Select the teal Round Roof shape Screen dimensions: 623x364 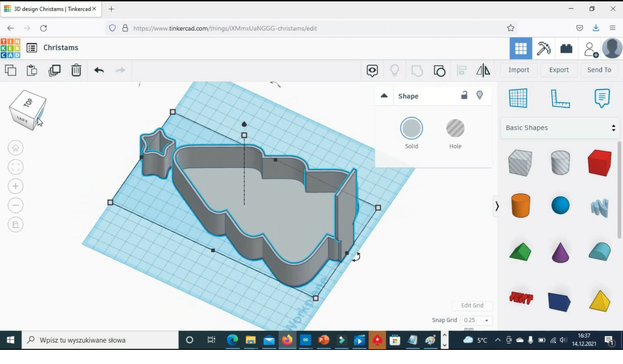point(600,252)
